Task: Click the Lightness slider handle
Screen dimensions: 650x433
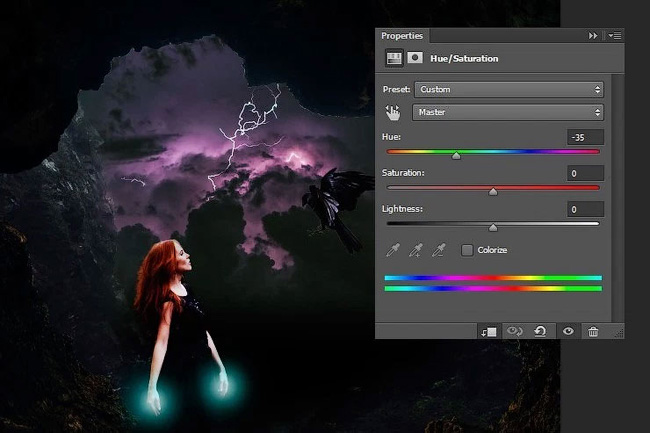Action: [493, 227]
